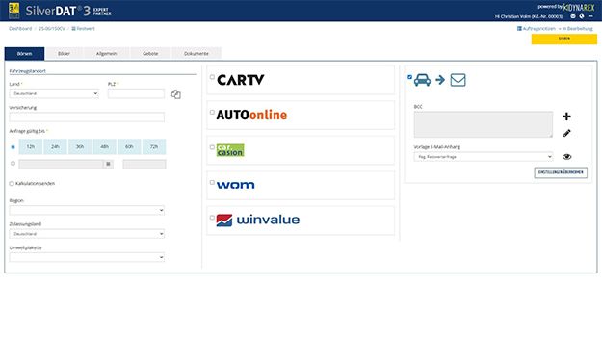Choose 72h validity button

(154, 146)
